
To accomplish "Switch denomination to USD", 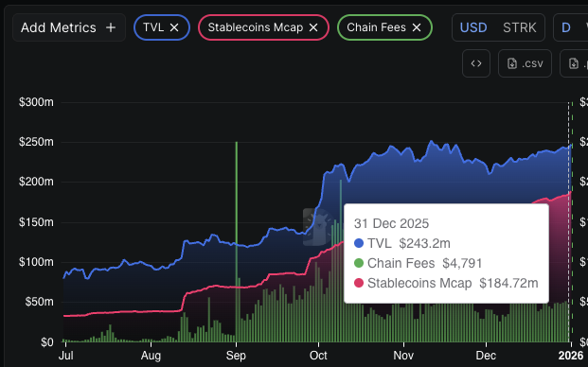I will pos(473,27).
